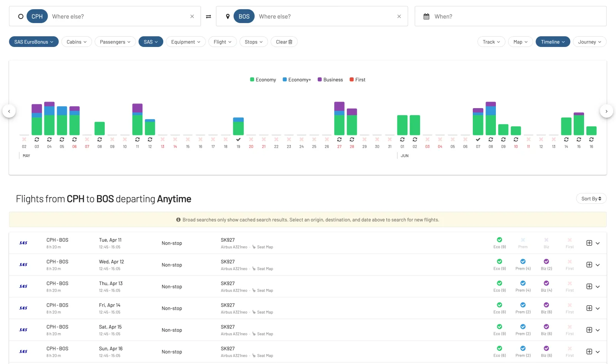Viewport: 616px width, 364px height.
Task: Open Seat Map for Sat, Apr 15 flight
Action: (263, 334)
